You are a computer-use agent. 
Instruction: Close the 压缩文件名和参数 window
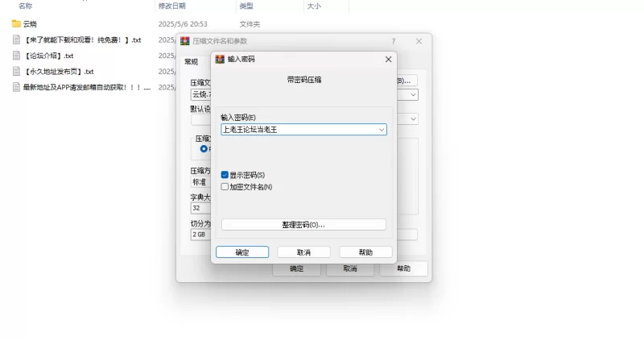coord(419,41)
